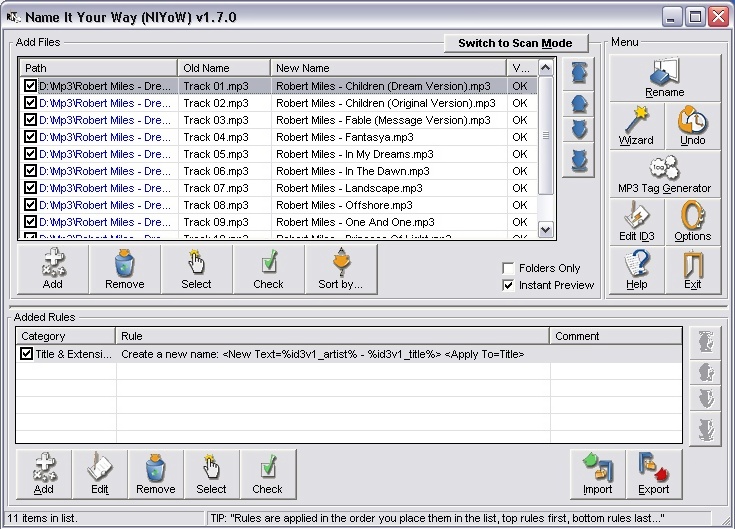Export the rules list
Image resolution: width=735 pixels, height=529 pixels.
pyautogui.click(x=653, y=473)
